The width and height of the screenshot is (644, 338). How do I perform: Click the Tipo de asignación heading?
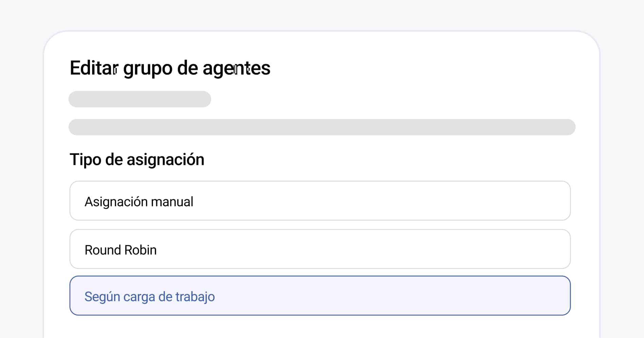click(x=137, y=159)
